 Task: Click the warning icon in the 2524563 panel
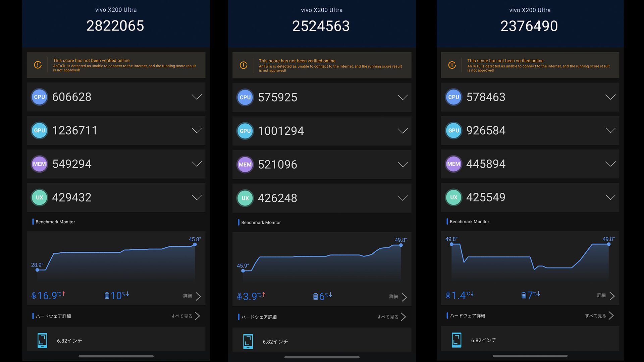pyautogui.click(x=244, y=65)
